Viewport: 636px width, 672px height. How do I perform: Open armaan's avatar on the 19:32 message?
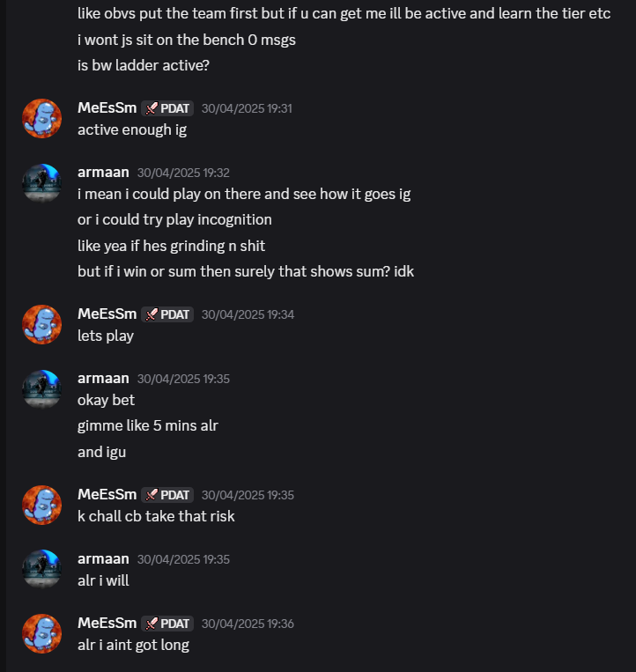point(41,182)
